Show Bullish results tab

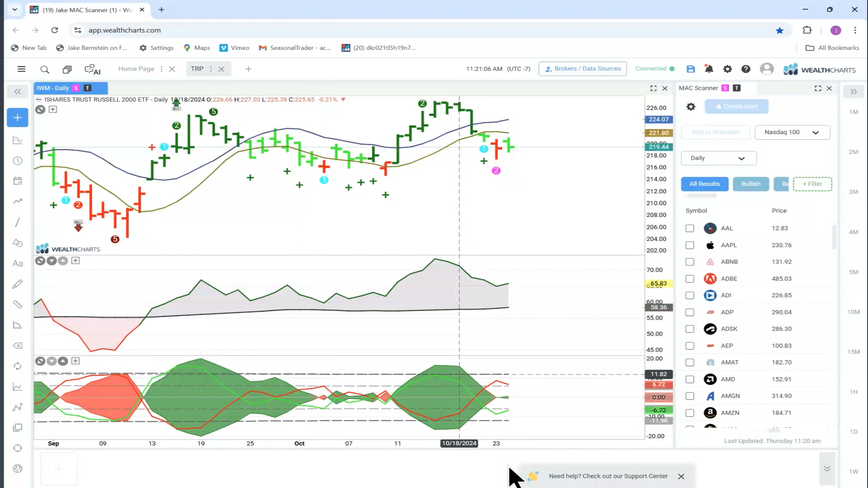(751, 184)
